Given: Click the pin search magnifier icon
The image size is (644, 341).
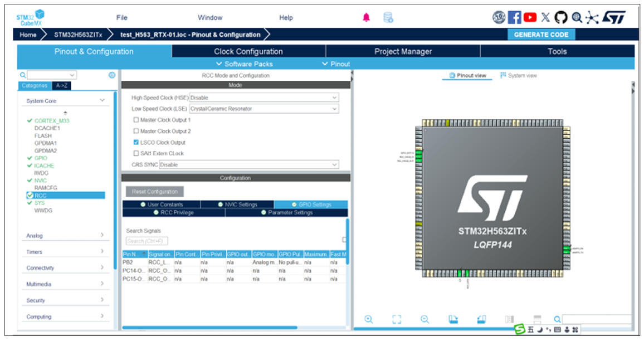Looking at the screenshot, I should click(557, 319).
